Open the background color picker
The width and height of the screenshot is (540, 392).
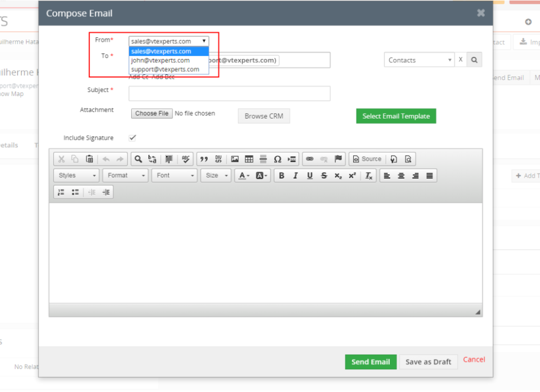click(x=262, y=176)
